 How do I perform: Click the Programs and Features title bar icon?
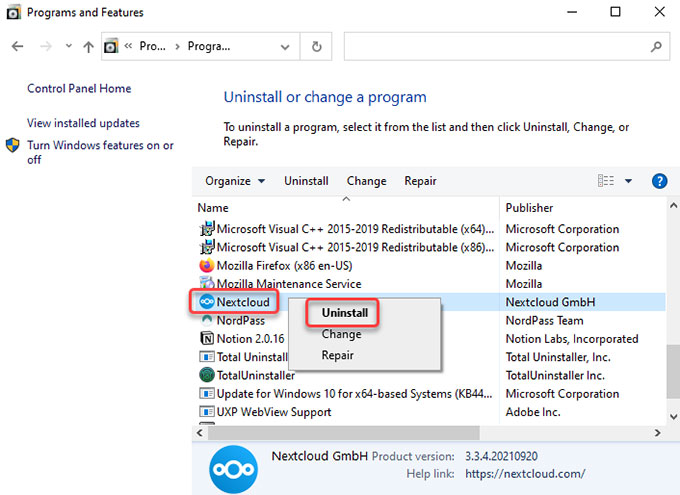coord(13,13)
